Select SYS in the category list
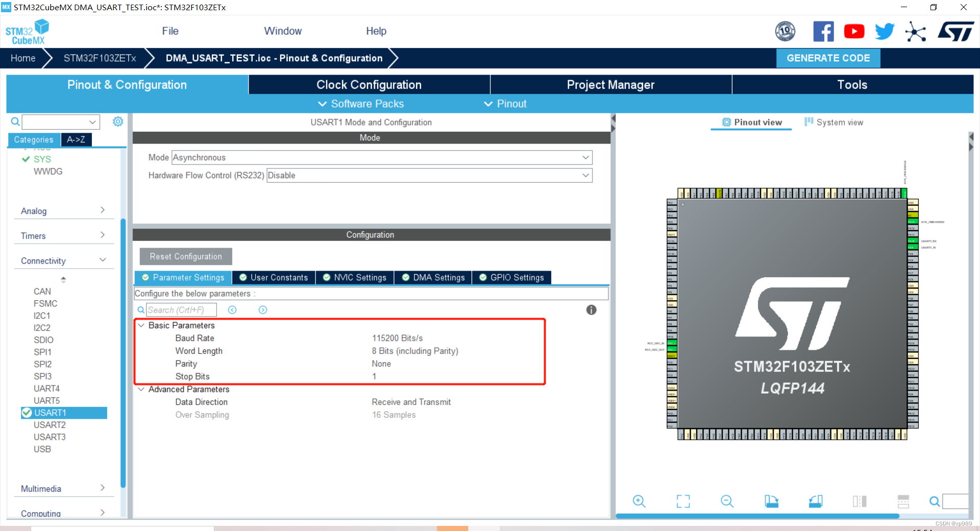Image resolution: width=980 pixels, height=531 pixels. pos(42,159)
